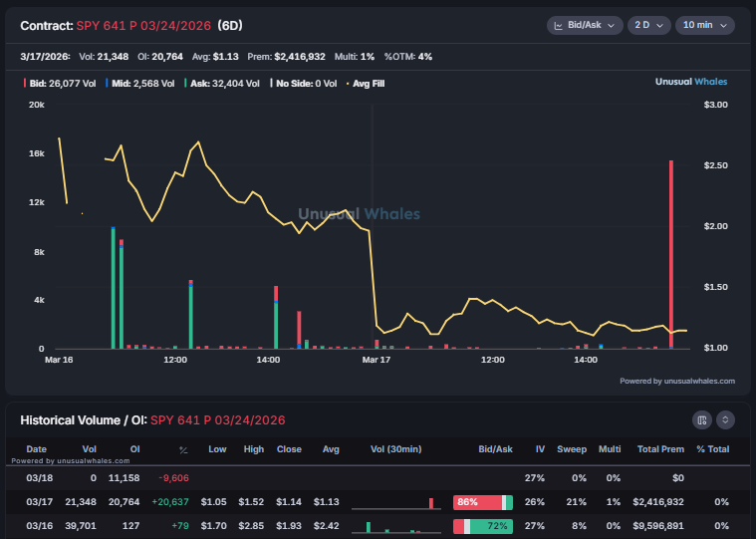
Task: Click the 39,701 volume cell
Action: pos(81,525)
